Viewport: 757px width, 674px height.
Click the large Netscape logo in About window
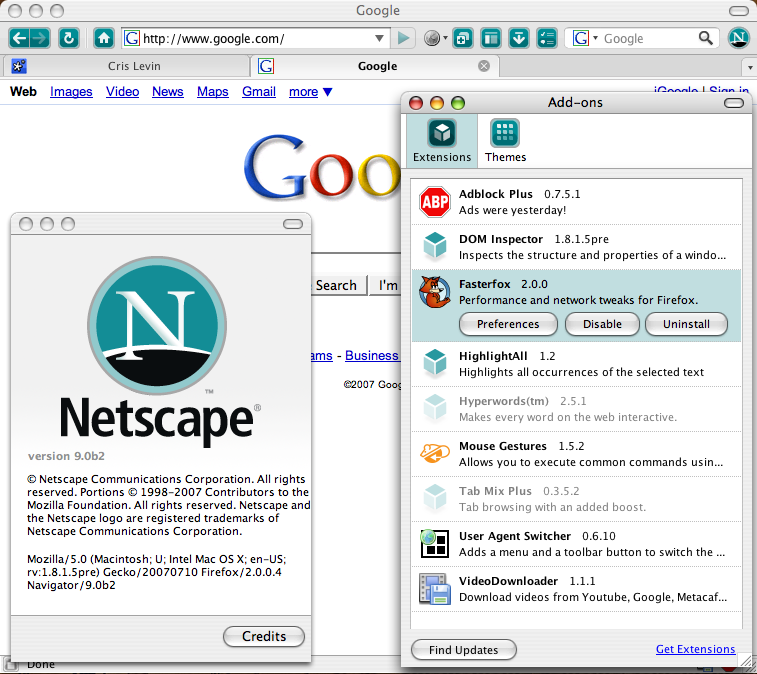(x=157, y=326)
